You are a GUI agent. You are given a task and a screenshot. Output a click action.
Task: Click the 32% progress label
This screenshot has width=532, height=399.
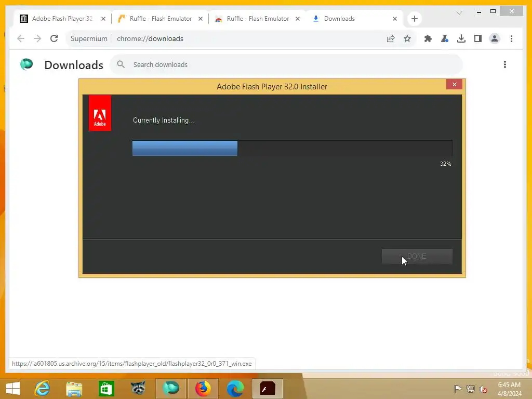coord(445,164)
